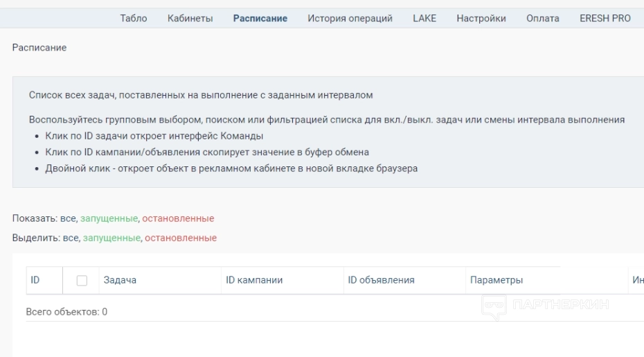Click the ID объявления column header

coord(381,280)
